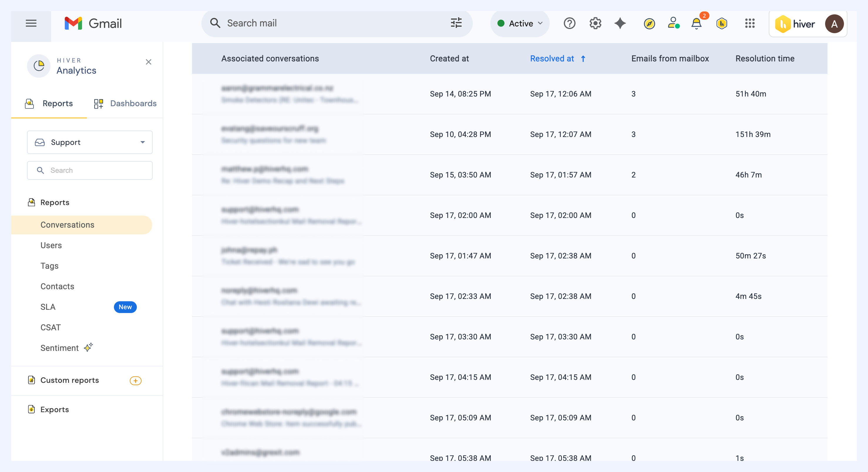Viewport: 868px width, 472px height.
Task: Click the Reports tab icon
Action: pos(29,103)
